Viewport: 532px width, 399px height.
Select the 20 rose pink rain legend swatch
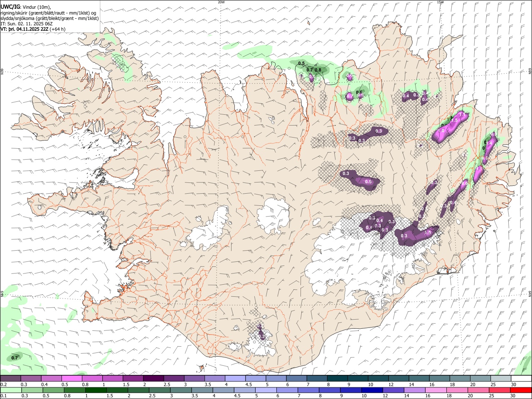tap(478, 390)
